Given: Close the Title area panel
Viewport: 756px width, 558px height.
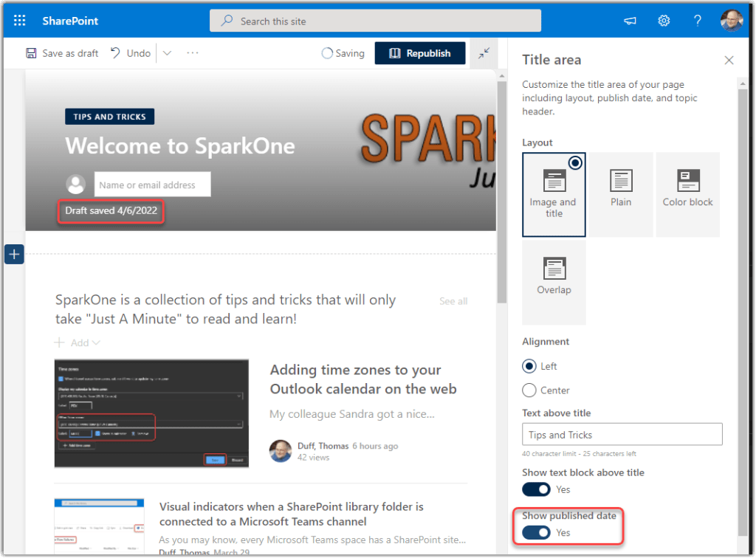Looking at the screenshot, I should point(729,61).
